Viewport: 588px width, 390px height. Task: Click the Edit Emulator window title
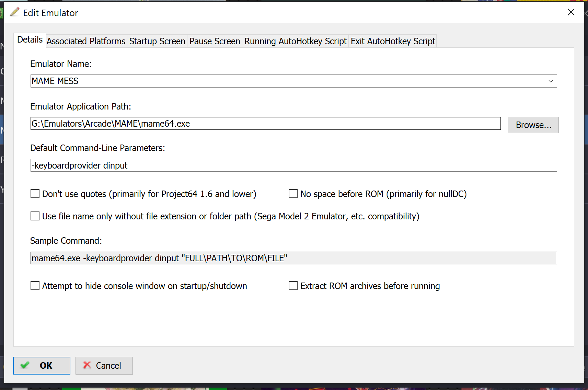click(x=50, y=13)
